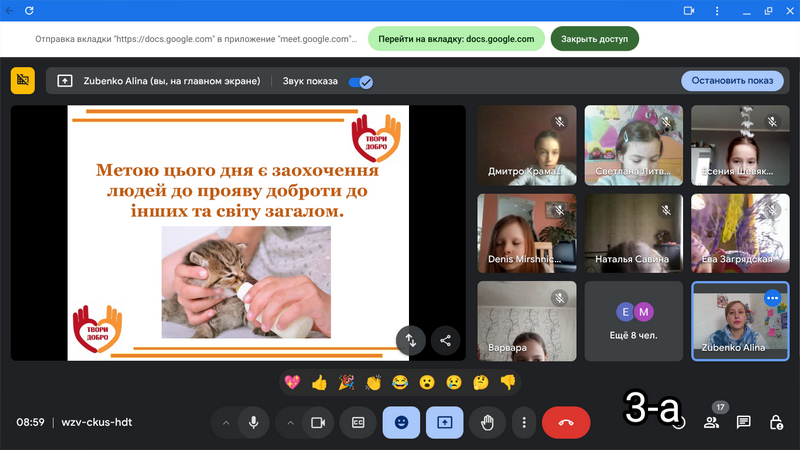This screenshot has height=450, width=800.
Task: Click the 'Остановить показ' button
Action: coord(732,81)
